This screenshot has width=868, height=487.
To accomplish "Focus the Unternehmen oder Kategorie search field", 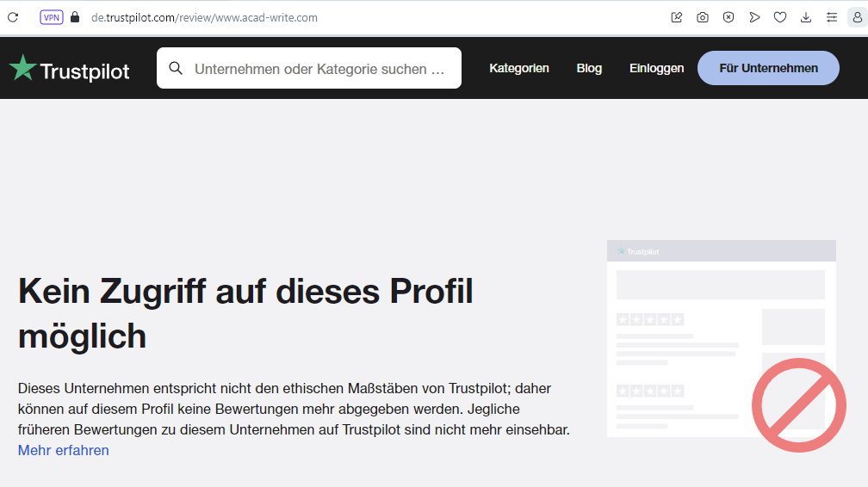I will tap(320, 69).
